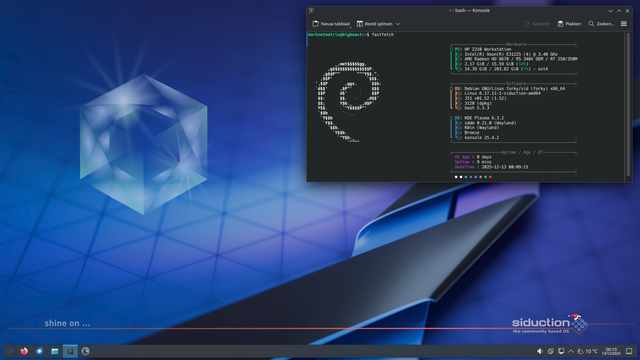Viewport: 640px width, 360px height.
Task: Click the Konsole window icon in the title bar
Action: pyautogui.click(x=311, y=11)
